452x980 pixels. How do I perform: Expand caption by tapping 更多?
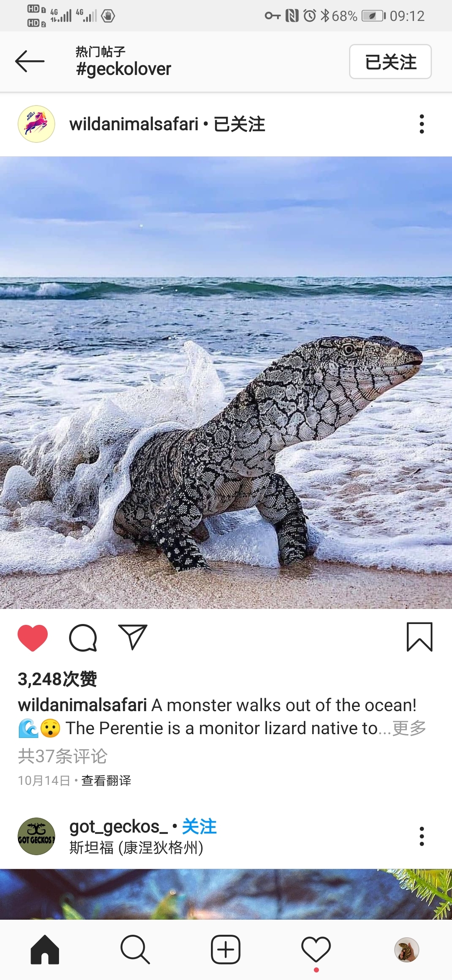pyautogui.click(x=409, y=728)
